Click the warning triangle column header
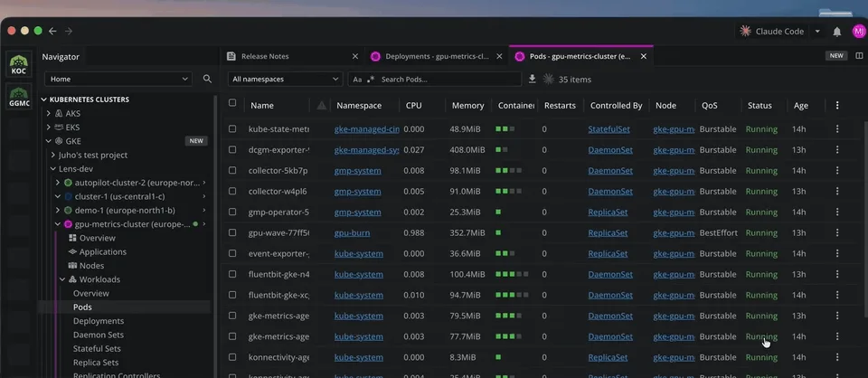Image resolution: width=868 pixels, height=378 pixels. click(x=321, y=105)
